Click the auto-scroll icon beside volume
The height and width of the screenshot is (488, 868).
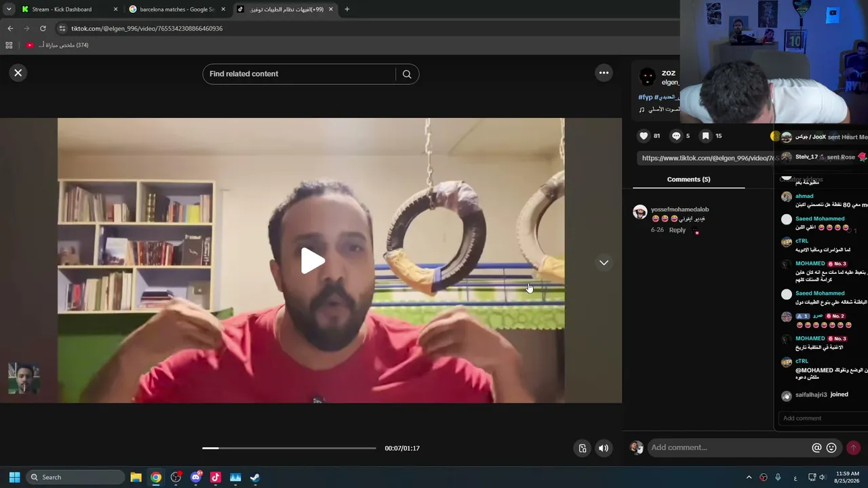coord(582,448)
